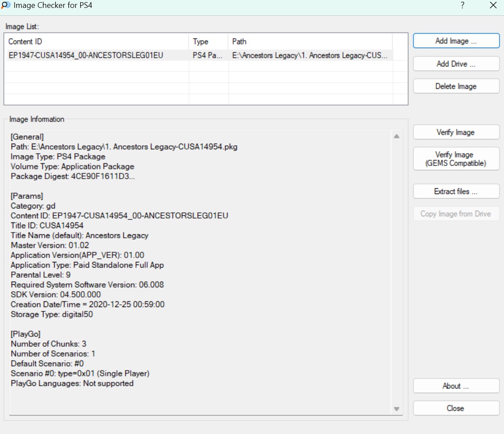Start verification with Verify Image button

tap(456, 132)
